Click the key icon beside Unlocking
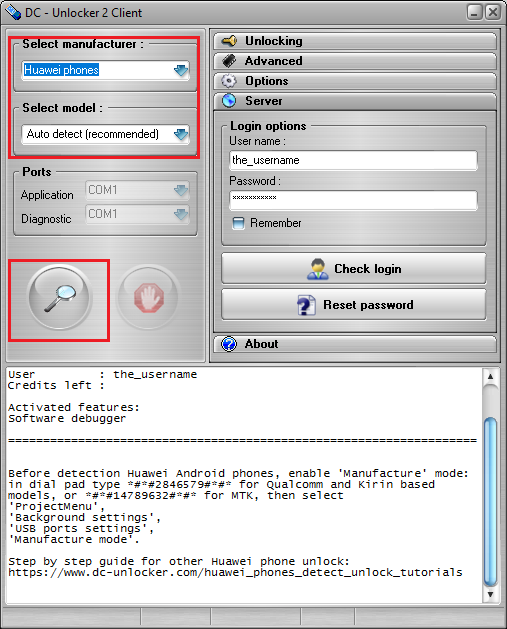The height and width of the screenshot is (629, 507). (x=229, y=41)
